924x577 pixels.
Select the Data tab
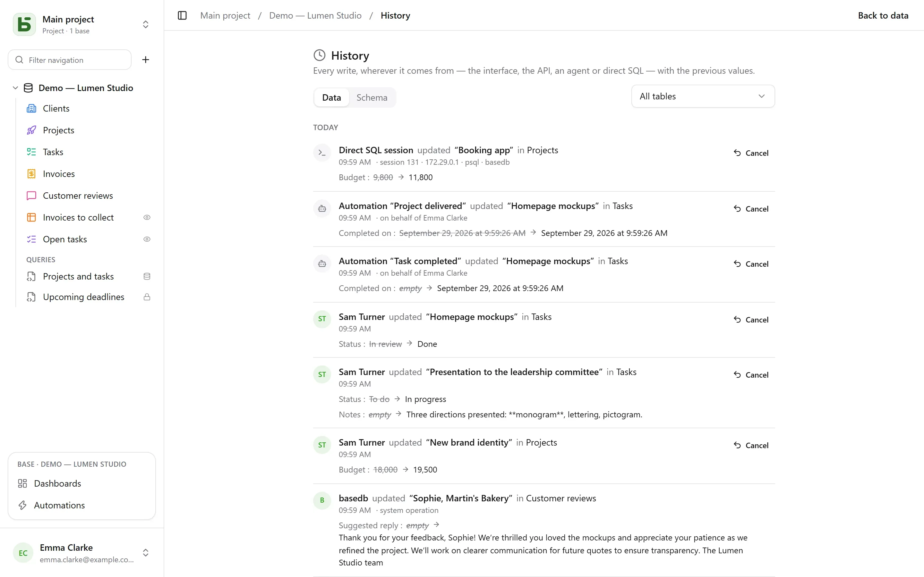pos(331,98)
